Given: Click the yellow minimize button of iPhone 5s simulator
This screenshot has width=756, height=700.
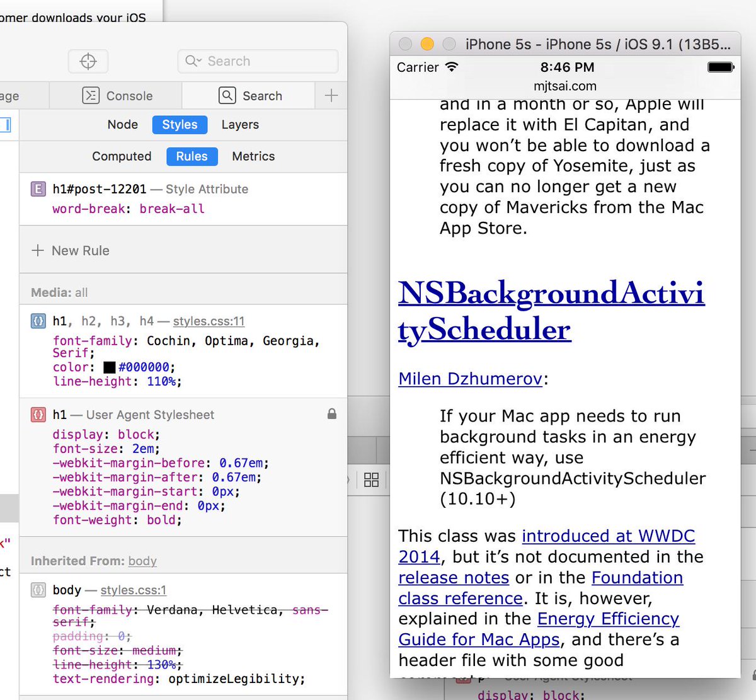Looking at the screenshot, I should pyautogui.click(x=427, y=44).
